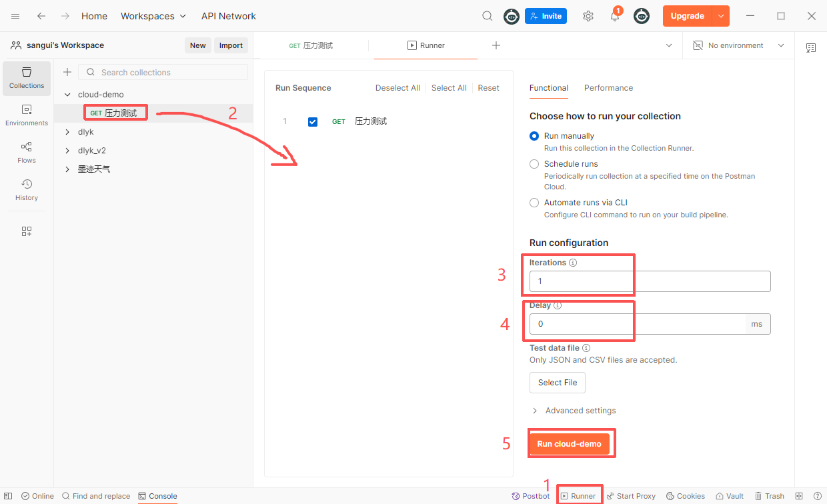The width and height of the screenshot is (827, 504).
Task: Open the Environments sidebar panel
Action: point(27,115)
